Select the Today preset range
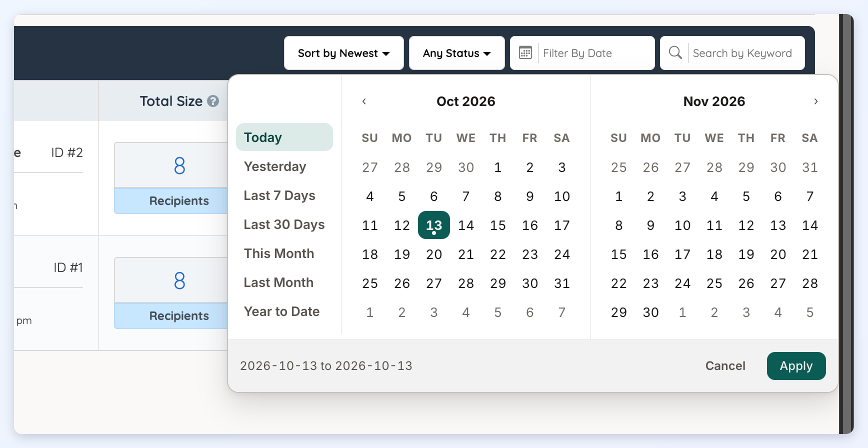Viewport: 868px width, 448px height. 284,137
